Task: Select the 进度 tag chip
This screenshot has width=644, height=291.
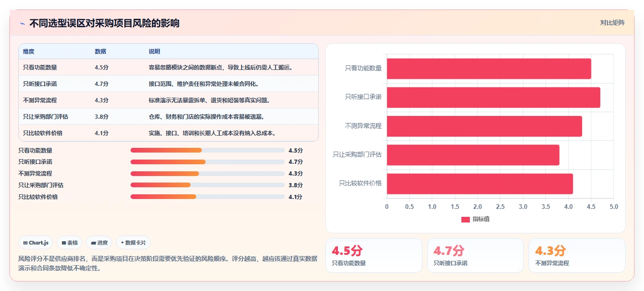Action: point(99,243)
